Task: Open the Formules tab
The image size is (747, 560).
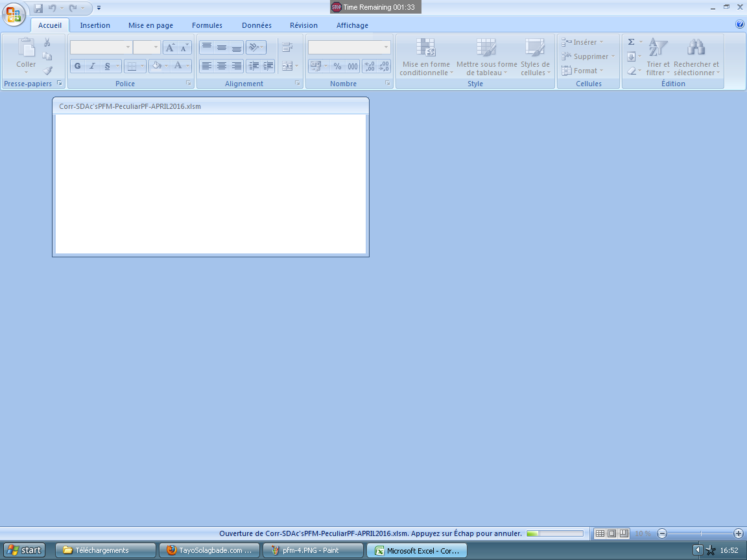Action: click(207, 25)
